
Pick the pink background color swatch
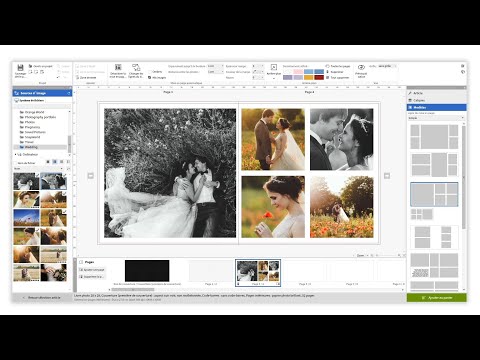click(x=298, y=72)
